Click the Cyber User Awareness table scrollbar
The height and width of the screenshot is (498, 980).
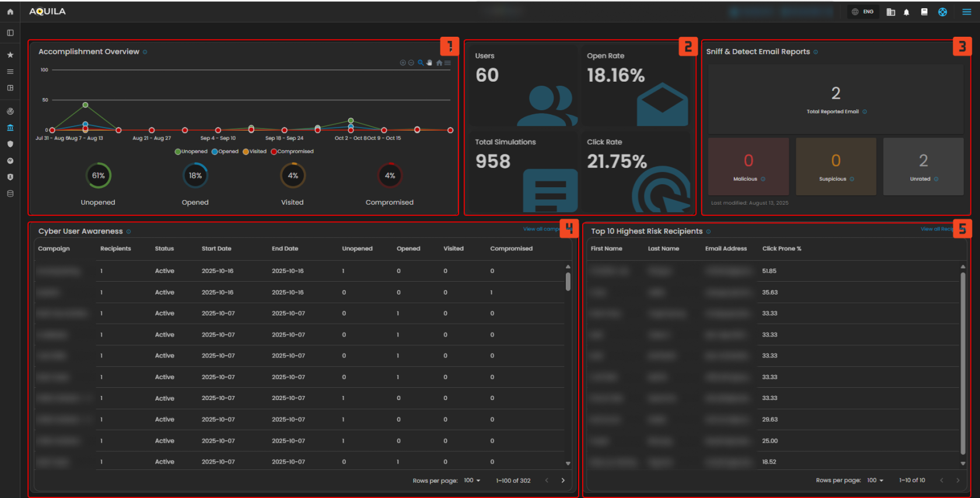pos(568,282)
